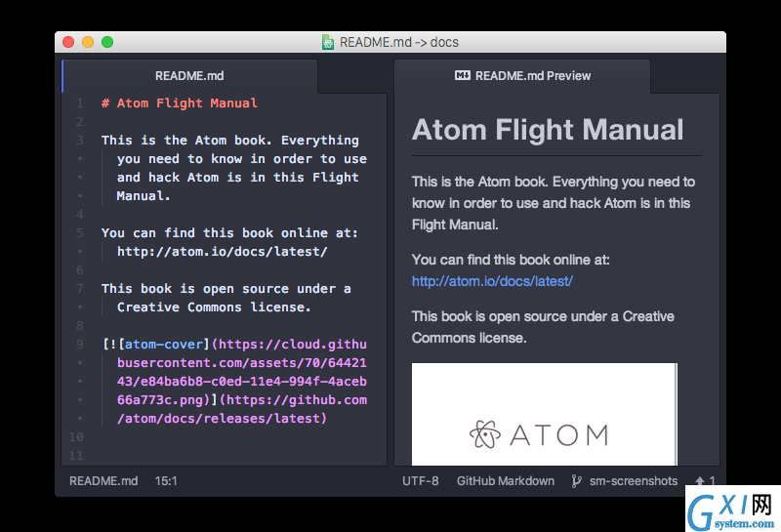Click the commits-ahead arrow icon in status bar
This screenshot has width=781, height=532.
click(700, 481)
